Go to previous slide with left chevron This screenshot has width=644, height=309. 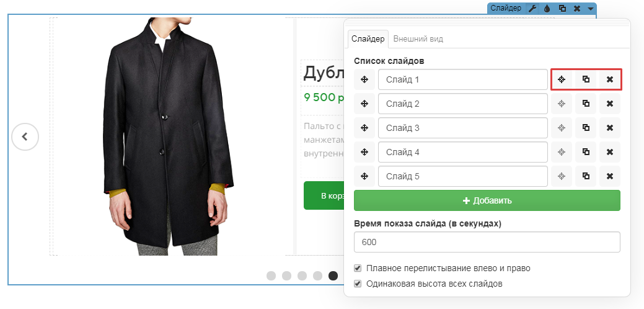coord(25,137)
